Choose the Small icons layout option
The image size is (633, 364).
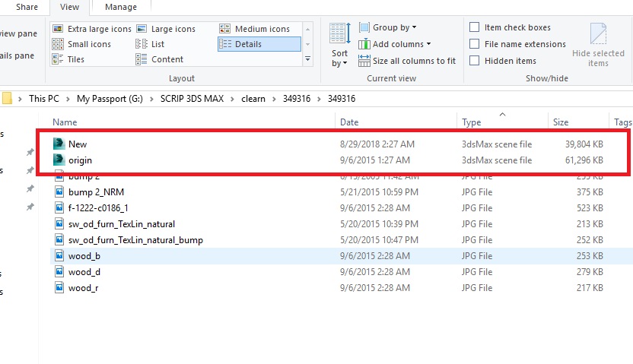58,44
